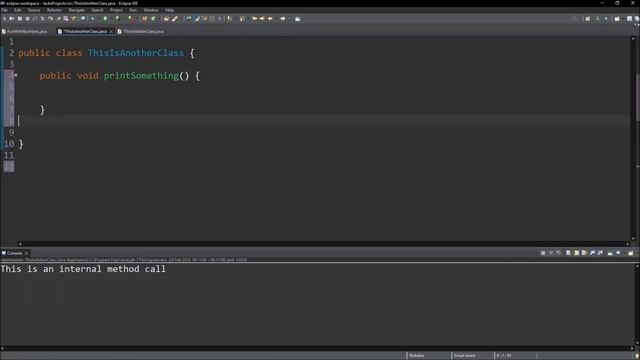Click the Toggle Mark Occurrences pencil icon
This screenshot has width=640, height=360.
point(197,19)
